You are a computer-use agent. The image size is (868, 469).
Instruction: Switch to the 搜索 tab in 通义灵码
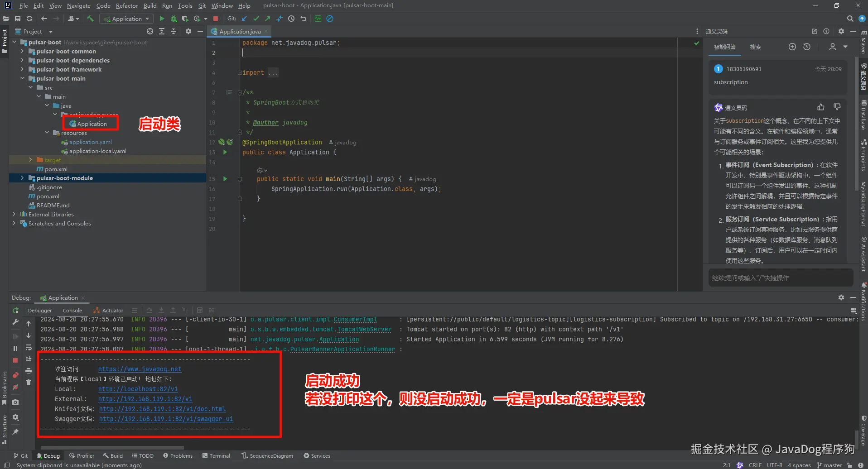pyautogui.click(x=755, y=47)
